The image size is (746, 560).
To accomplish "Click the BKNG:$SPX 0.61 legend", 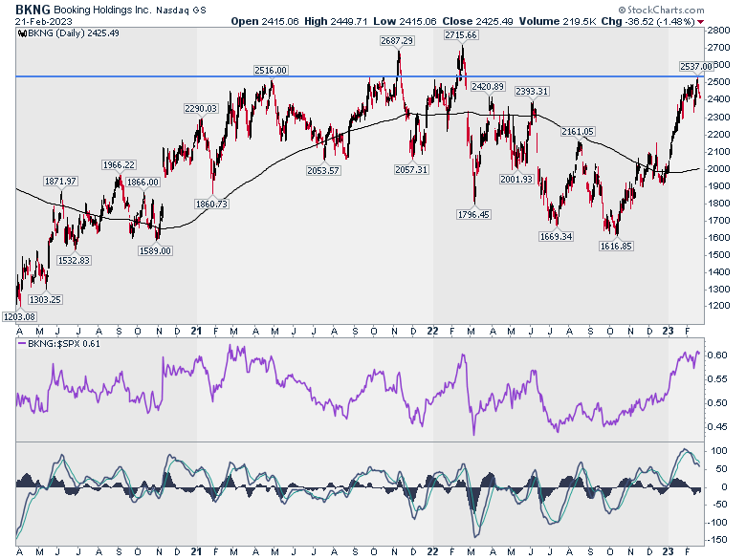I will click(x=59, y=344).
